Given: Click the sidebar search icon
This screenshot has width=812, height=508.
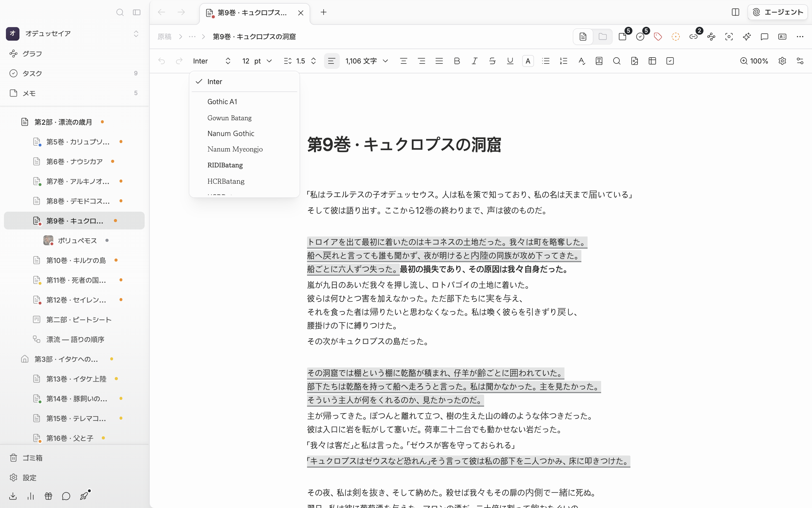Looking at the screenshot, I should [x=120, y=12].
